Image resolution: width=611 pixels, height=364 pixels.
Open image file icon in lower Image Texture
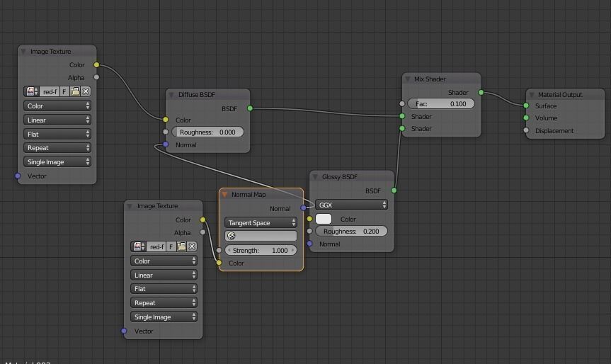(181, 246)
